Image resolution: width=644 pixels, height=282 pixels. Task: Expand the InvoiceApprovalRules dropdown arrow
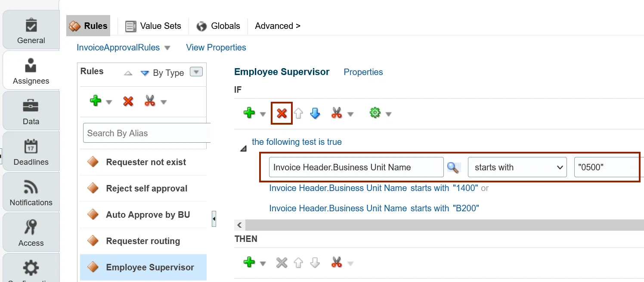[x=167, y=48]
